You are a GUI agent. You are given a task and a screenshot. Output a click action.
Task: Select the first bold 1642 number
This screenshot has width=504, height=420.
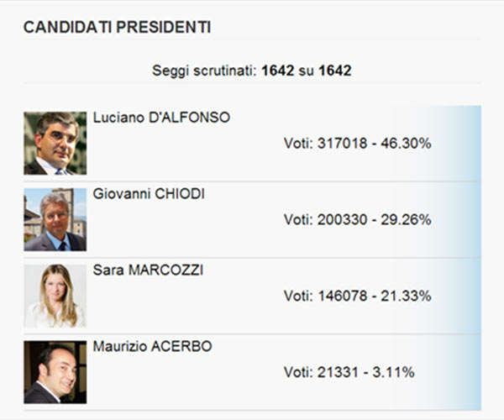point(278,71)
